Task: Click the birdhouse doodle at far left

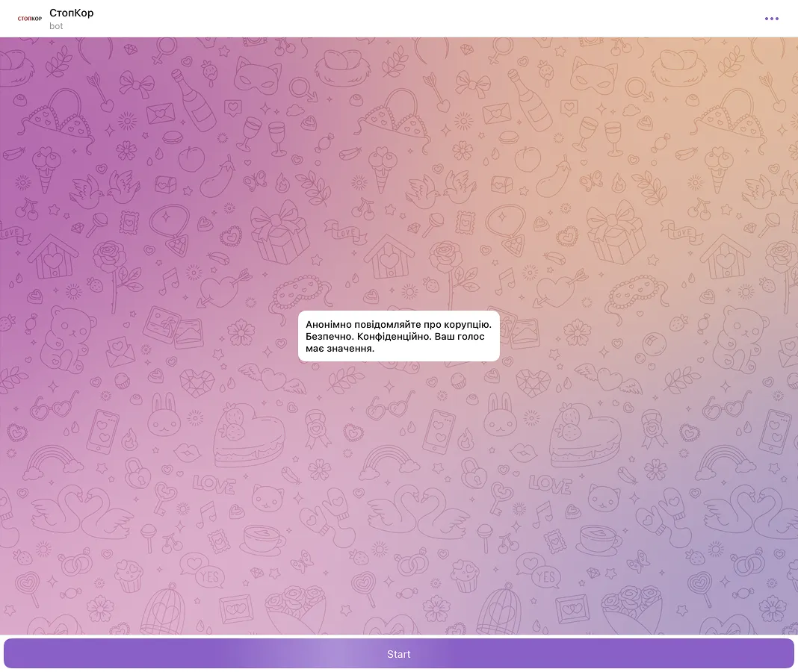Action: tap(53, 256)
